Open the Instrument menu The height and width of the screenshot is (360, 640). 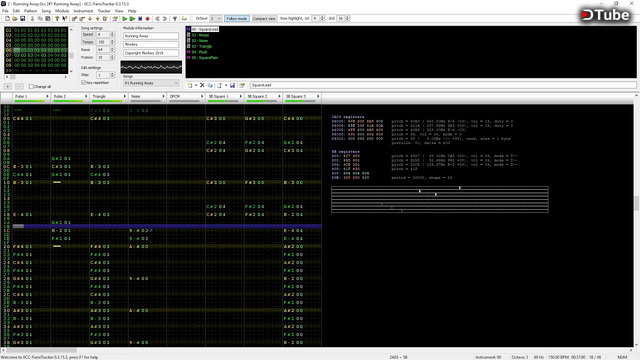pyautogui.click(x=83, y=11)
